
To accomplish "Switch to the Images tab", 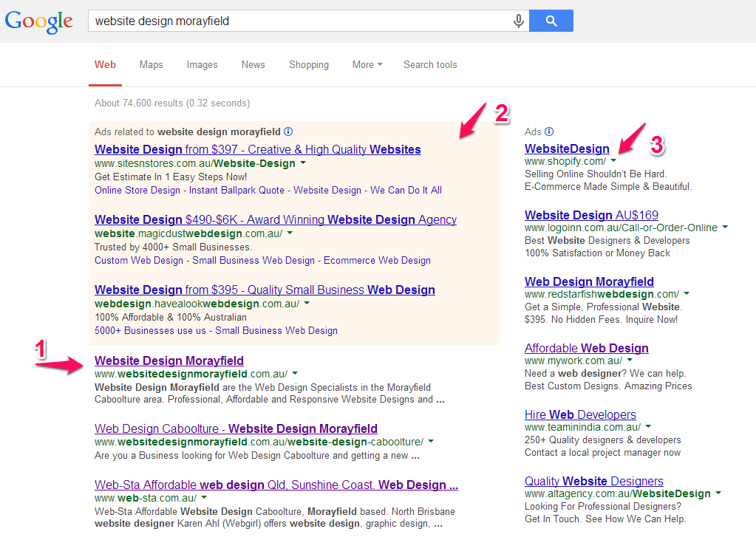I will (202, 64).
